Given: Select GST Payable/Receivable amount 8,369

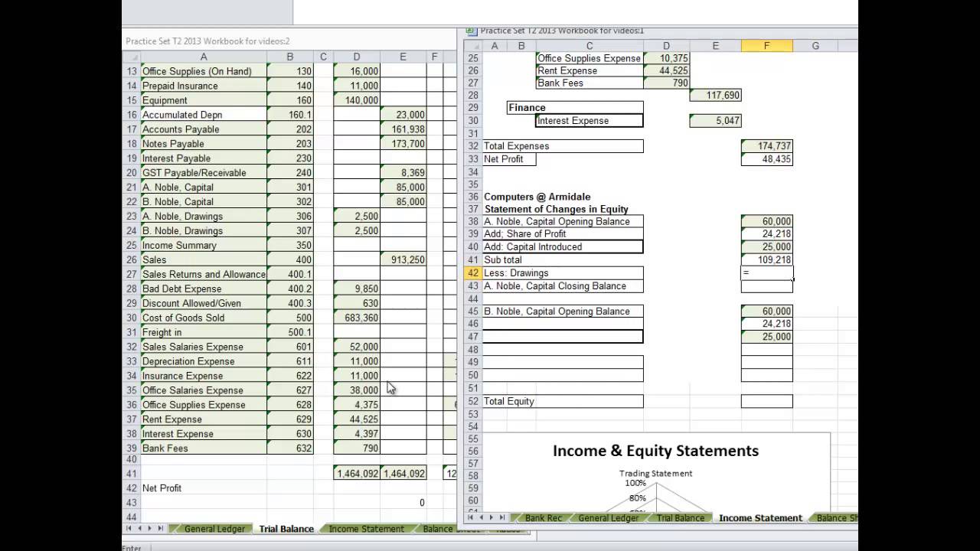Looking at the screenshot, I should coord(403,173).
